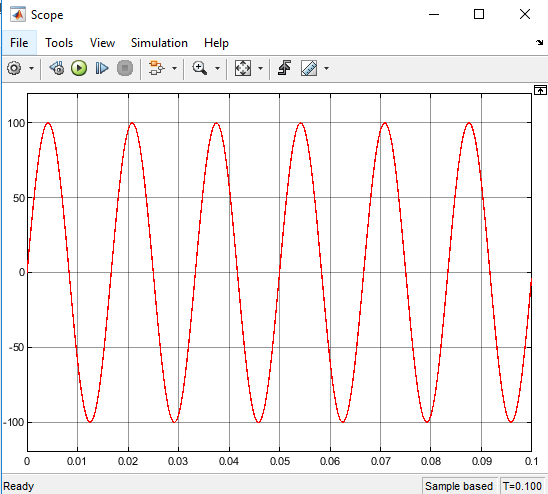
Task: Click the Step Back icon
Action: tap(57, 68)
